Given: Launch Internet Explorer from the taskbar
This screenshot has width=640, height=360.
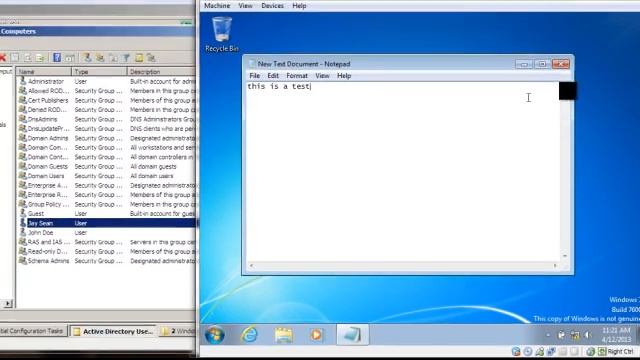Looking at the screenshot, I should pyautogui.click(x=249, y=335).
